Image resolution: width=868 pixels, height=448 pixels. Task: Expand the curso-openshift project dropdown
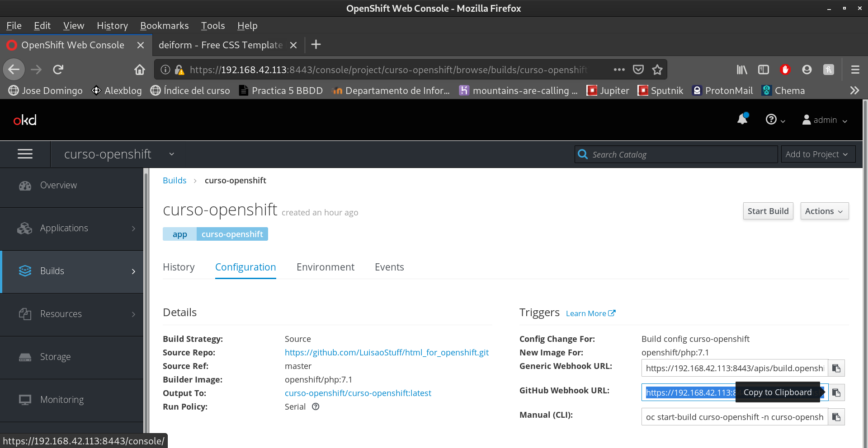pyautogui.click(x=172, y=154)
